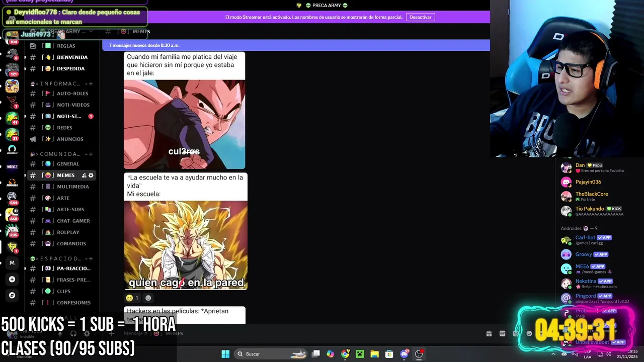Open Discover servers compass icon
The width and height of the screenshot is (644, 362).
pyautogui.click(x=12, y=295)
